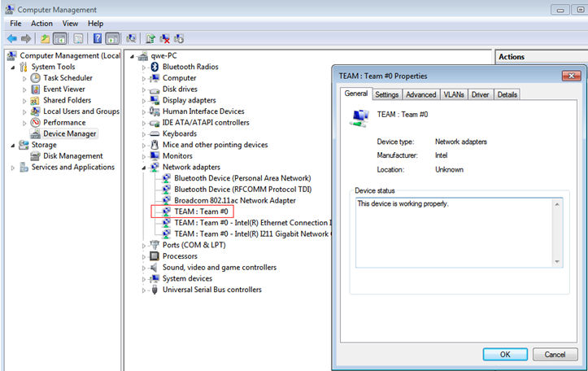Open the Action menu
Viewport: 588px width, 371px height.
coord(41,24)
